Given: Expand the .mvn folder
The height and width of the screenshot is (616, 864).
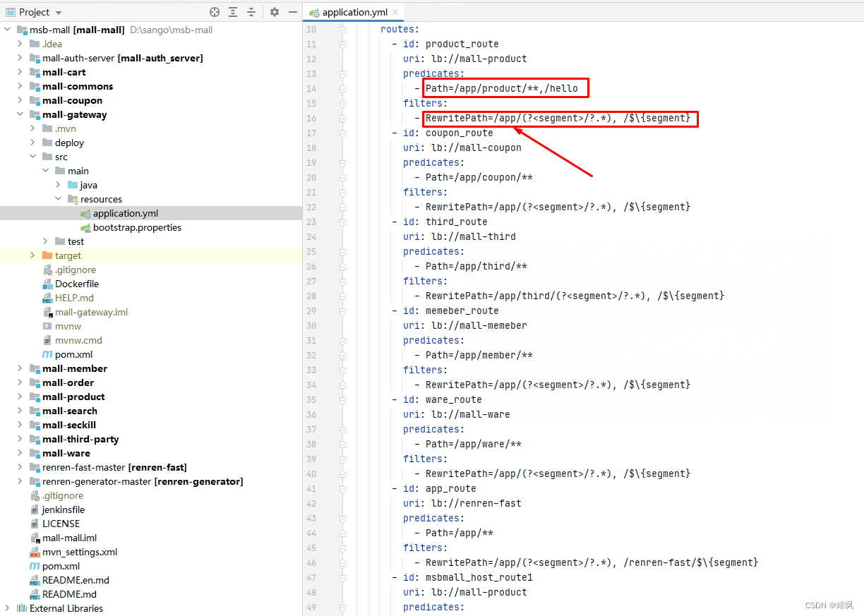Looking at the screenshot, I should coord(33,128).
